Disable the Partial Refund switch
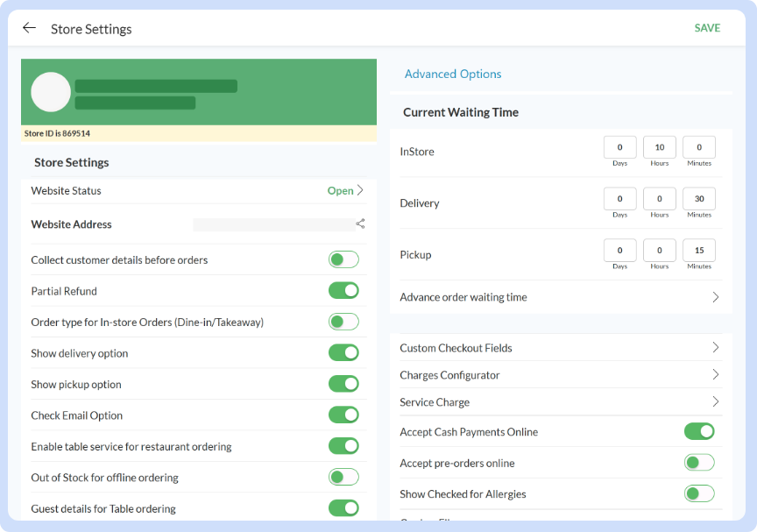 coord(343,291)
